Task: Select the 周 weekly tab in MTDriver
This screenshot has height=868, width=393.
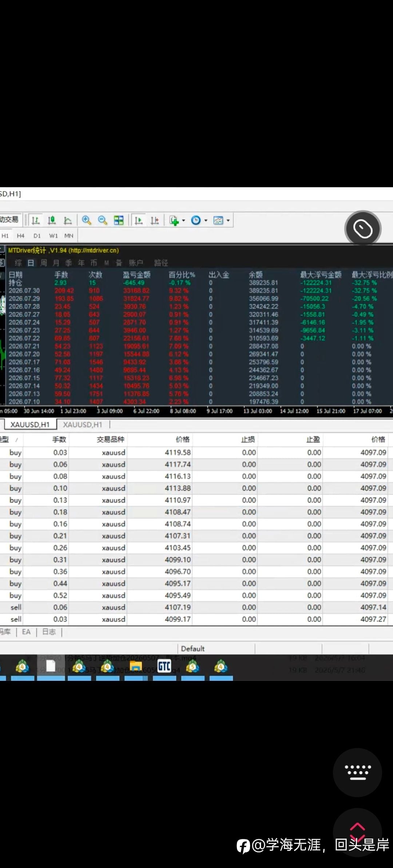Action: (x=44, y=263)
